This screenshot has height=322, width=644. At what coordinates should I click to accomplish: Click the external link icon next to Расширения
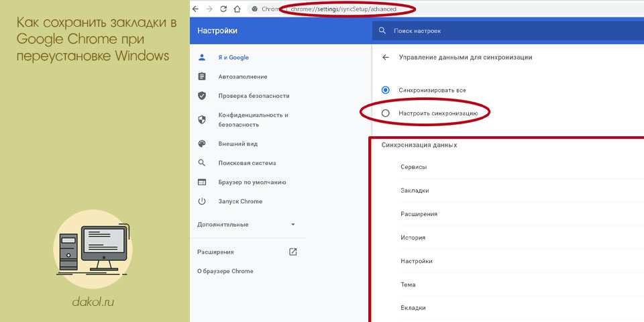click(x=293, y=252)
